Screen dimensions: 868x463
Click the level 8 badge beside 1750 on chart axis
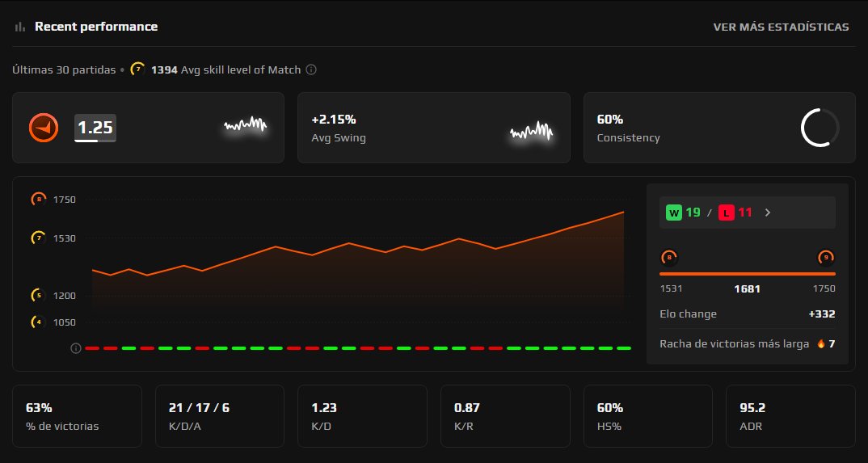38,199
